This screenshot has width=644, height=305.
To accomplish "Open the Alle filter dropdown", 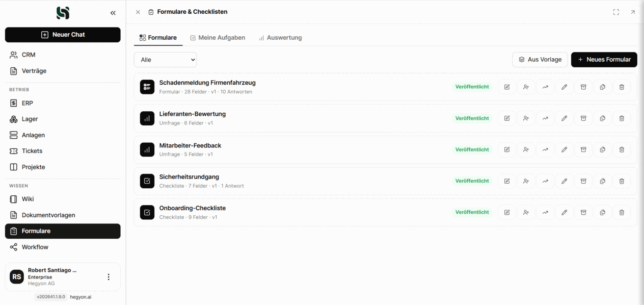I will pos(165,60).
